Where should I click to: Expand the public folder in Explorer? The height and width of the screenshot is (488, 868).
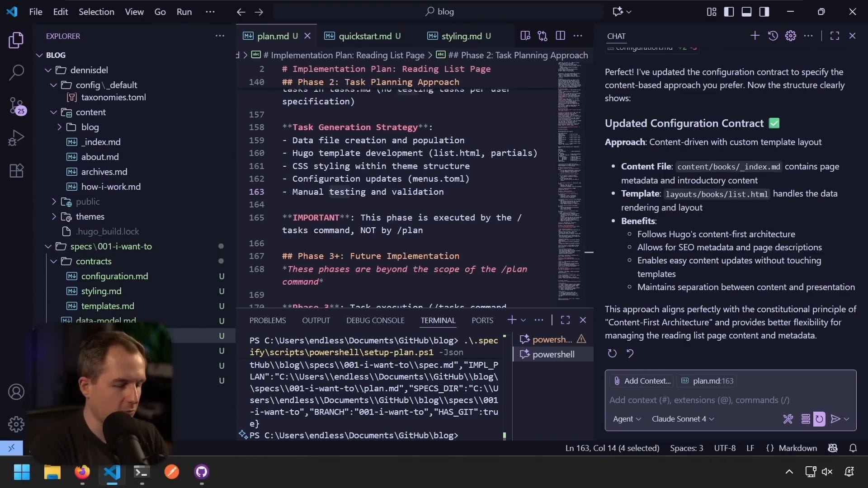87,202
